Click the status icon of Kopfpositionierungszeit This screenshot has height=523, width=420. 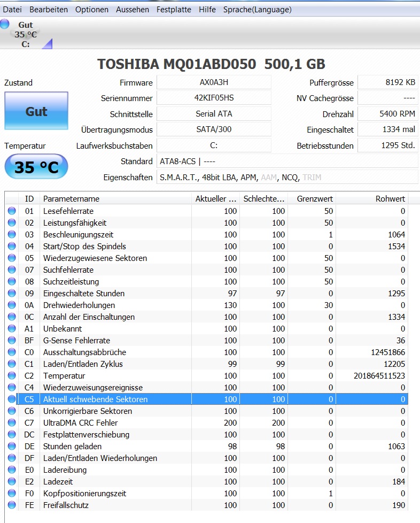(x=12, y=493)
